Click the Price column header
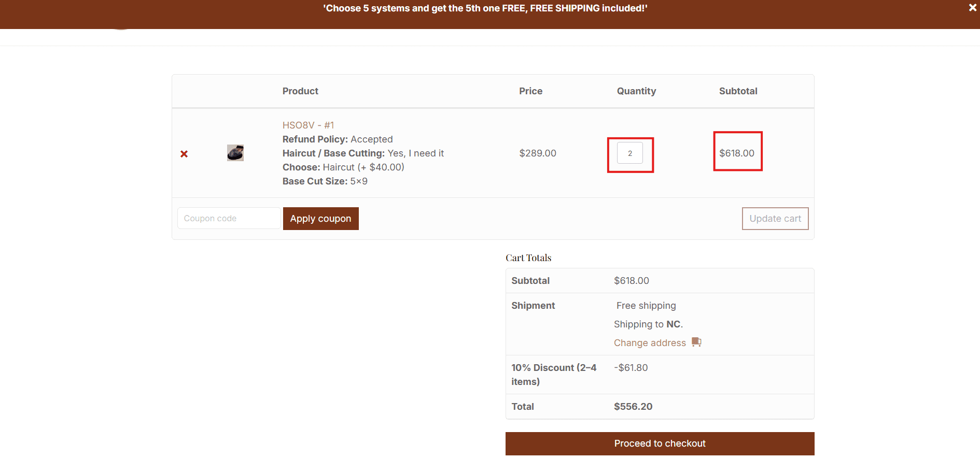This screenshot has height=473, width=980. coord(530,91)
